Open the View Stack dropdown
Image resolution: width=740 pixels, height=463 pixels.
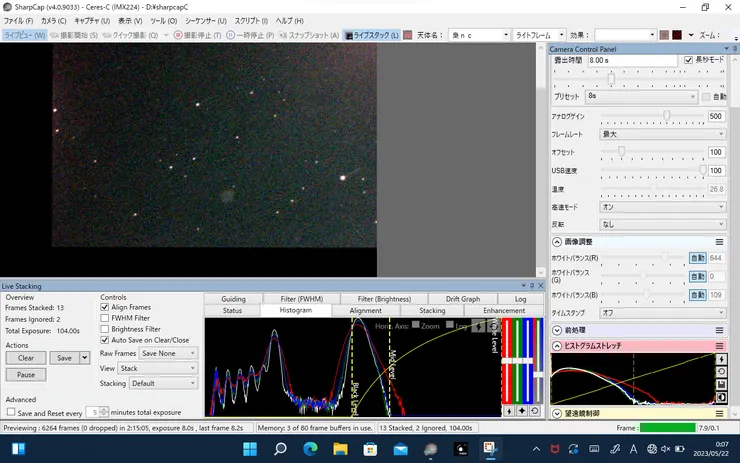click(x=158, y=368)
